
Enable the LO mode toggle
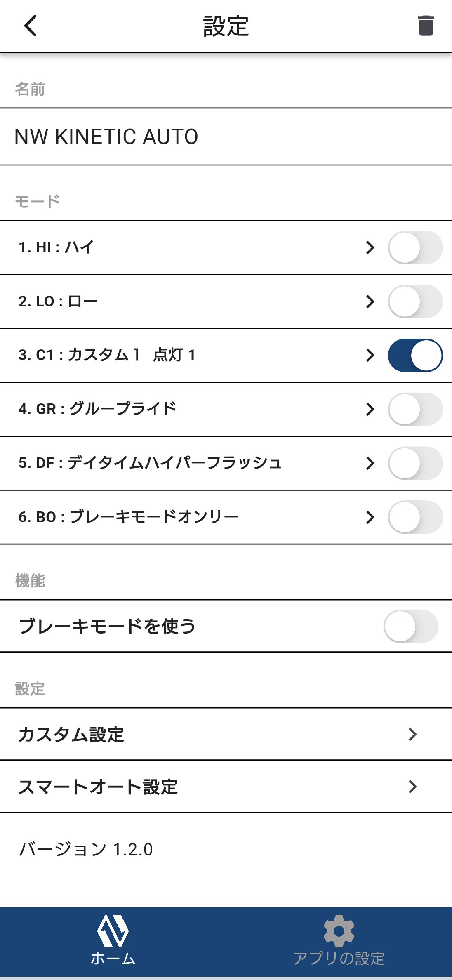coord(415,302)
